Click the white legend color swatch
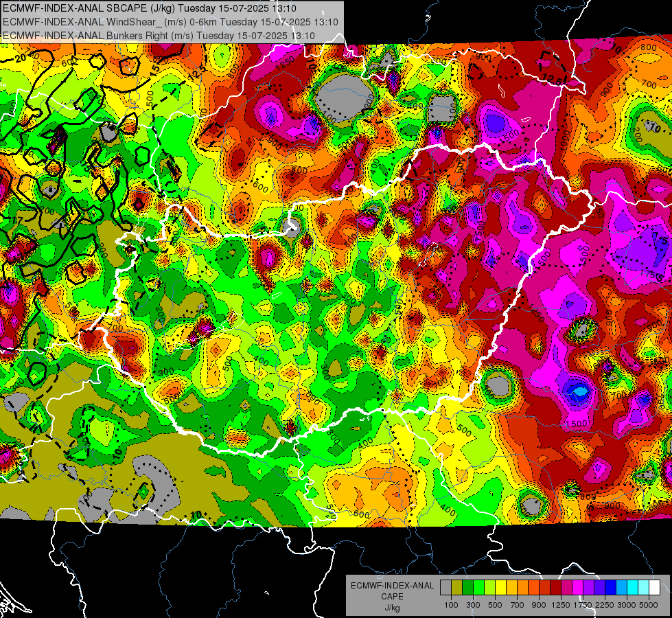The width and height of the screenshot is (672, 618). pos(654,588)
